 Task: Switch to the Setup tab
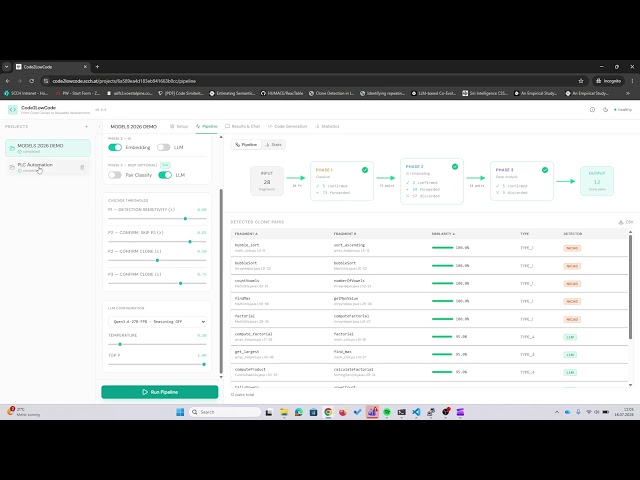point(179,127)
